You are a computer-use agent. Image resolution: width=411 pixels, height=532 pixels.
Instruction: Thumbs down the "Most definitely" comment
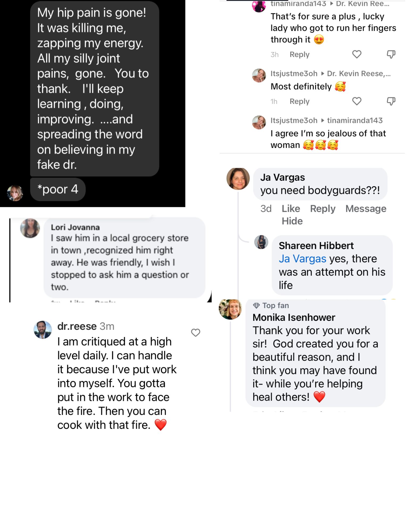tap(391, 101)
